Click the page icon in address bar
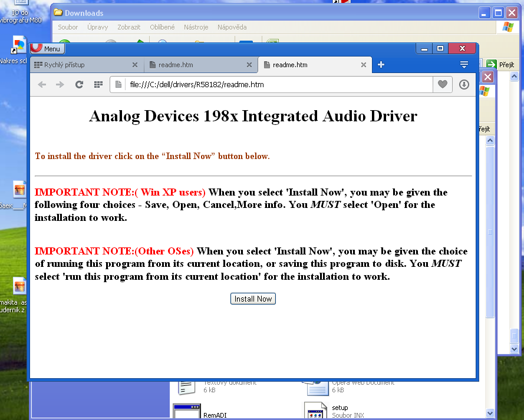Screen dimensions: 524x420 pyautogui.click(x=118, y=84)
